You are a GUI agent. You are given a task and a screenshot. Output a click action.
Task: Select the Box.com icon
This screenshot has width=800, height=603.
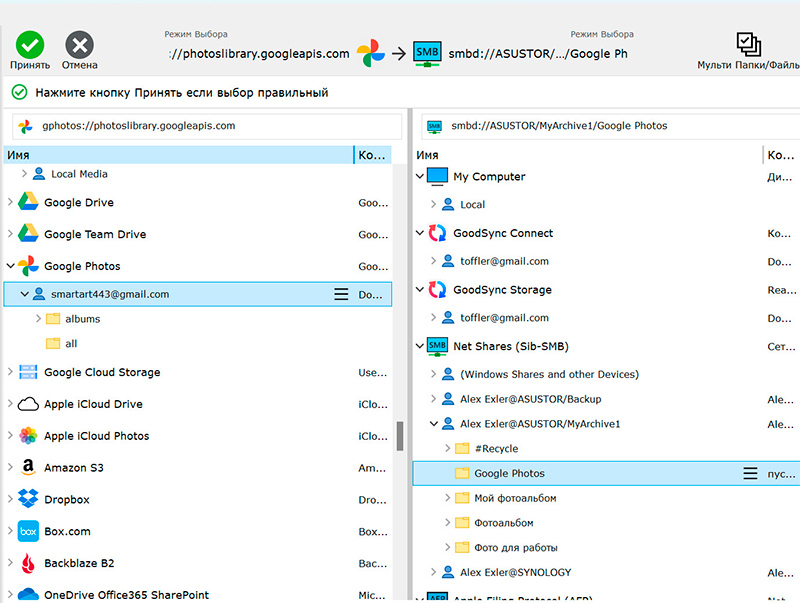pyautogui.click(x=28, y=532)
